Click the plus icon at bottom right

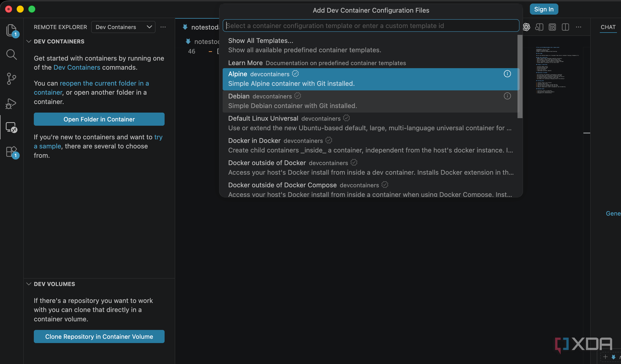coord(605,357)
